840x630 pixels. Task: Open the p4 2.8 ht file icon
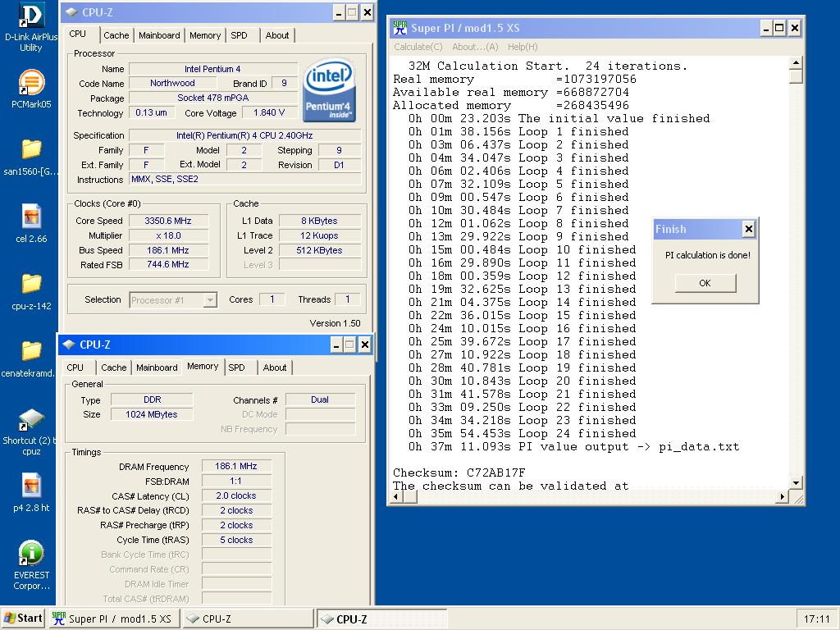[31, 486]
